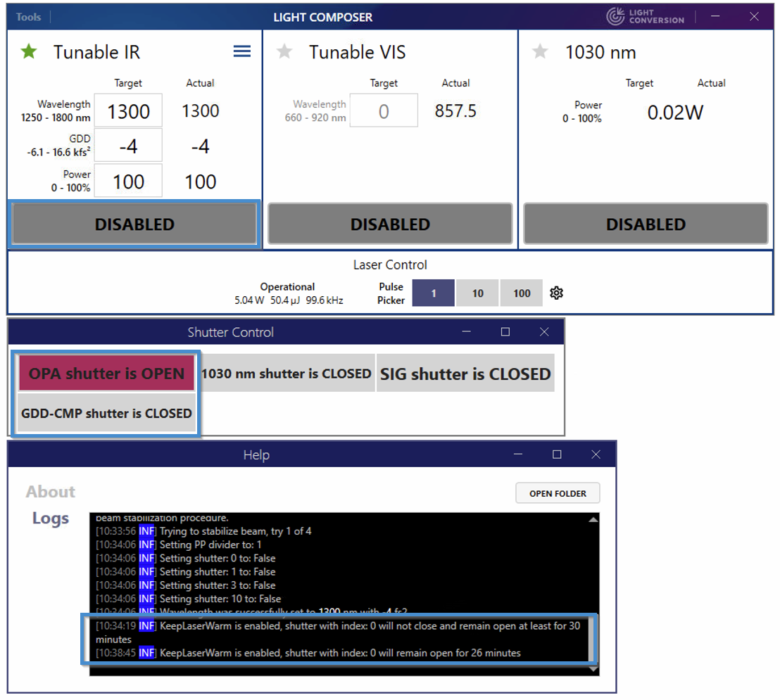Image resolution: width=780 pixels, height=700 pixels.
Task: Click the Laser Control heading
Action: [390, 265]
